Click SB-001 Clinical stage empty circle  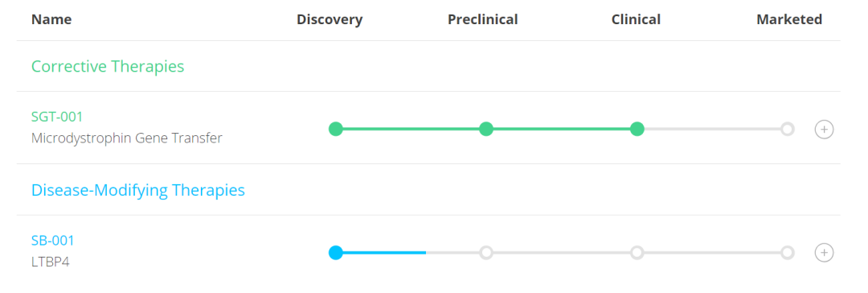637,253
